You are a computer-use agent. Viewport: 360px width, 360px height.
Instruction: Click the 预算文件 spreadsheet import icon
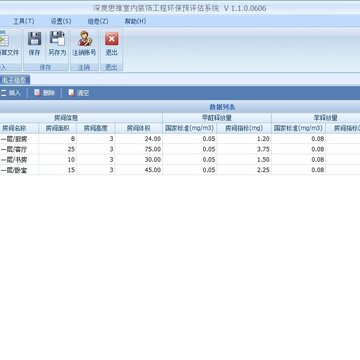click(4, 39)
